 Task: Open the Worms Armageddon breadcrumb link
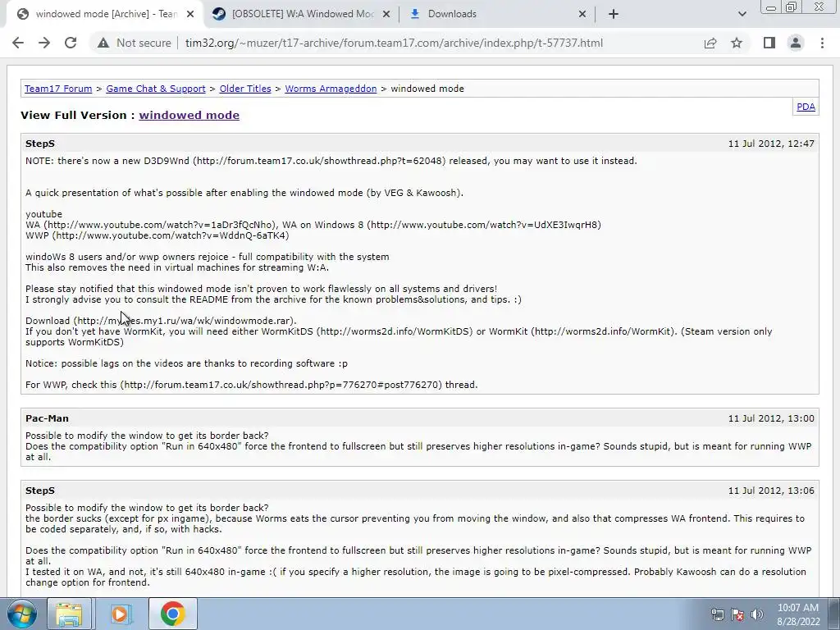click(331, 89)
